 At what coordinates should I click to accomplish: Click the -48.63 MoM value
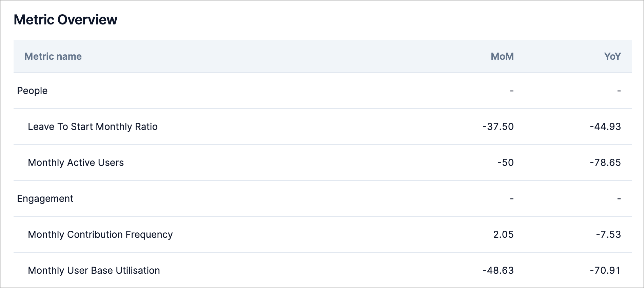pyautogui.click(x=498, y=270)
